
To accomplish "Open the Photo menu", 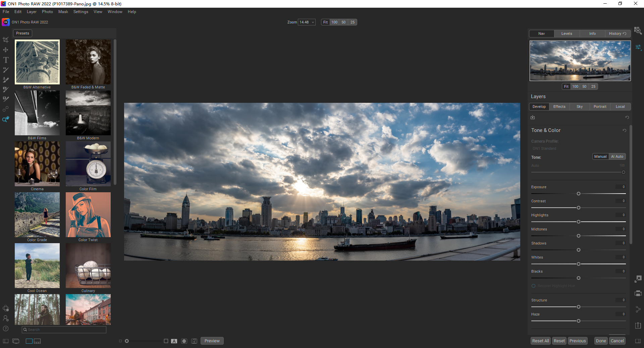I will coord(47,12).
